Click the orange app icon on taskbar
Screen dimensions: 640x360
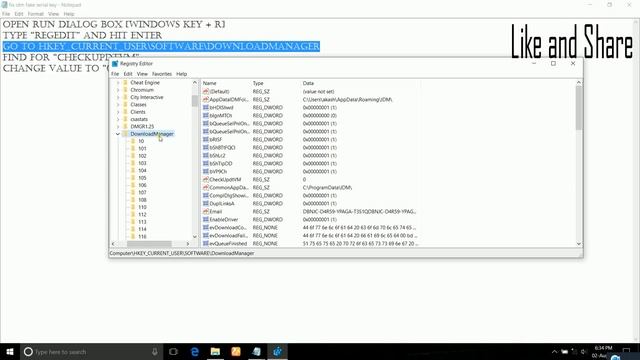pos(236,351)
